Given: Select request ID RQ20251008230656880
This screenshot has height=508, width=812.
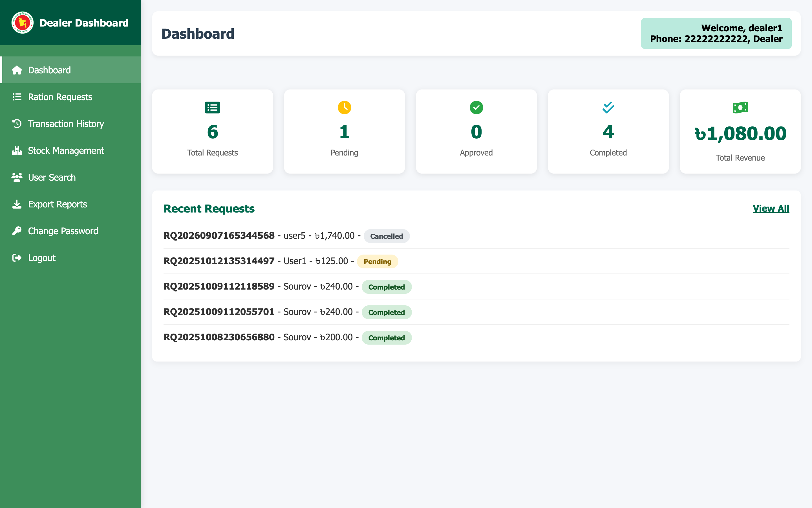Looking at the screenshot, I should [219, 337].
